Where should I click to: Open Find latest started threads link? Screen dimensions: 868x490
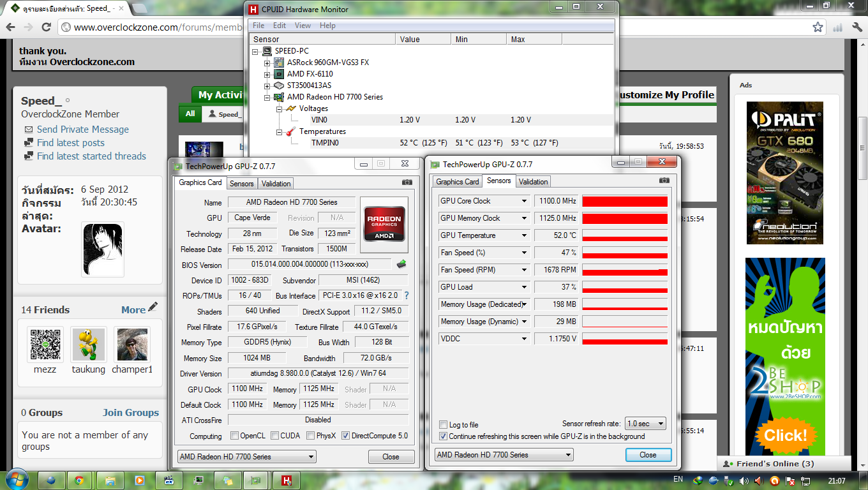pyautogui.click(x=91, y=156)
